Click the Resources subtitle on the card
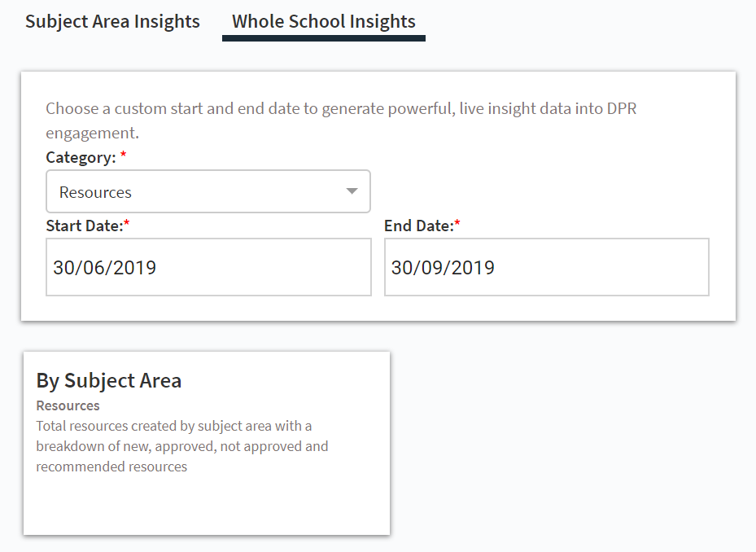 (x=68, y=405)
